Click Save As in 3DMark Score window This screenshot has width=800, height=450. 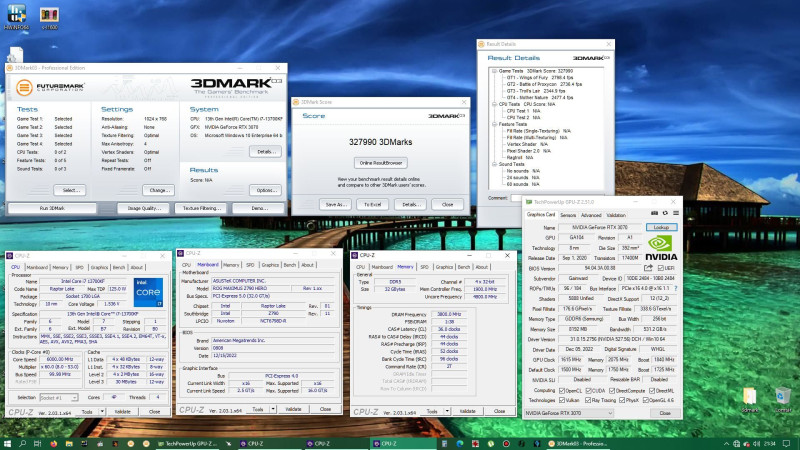[x=335, y=205]
